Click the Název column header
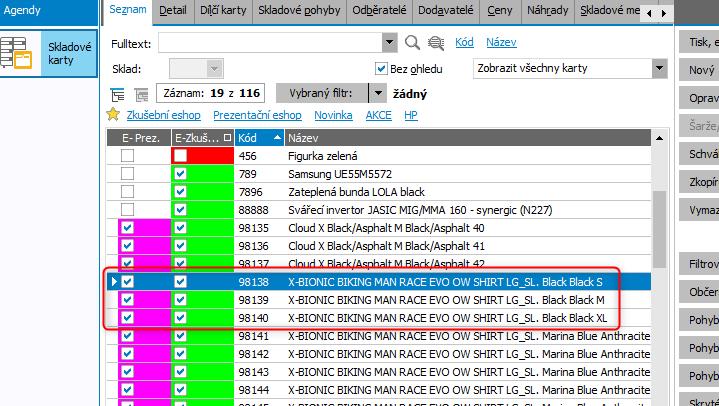The height and width of the screenshot is (406, 719). [468, 138]
